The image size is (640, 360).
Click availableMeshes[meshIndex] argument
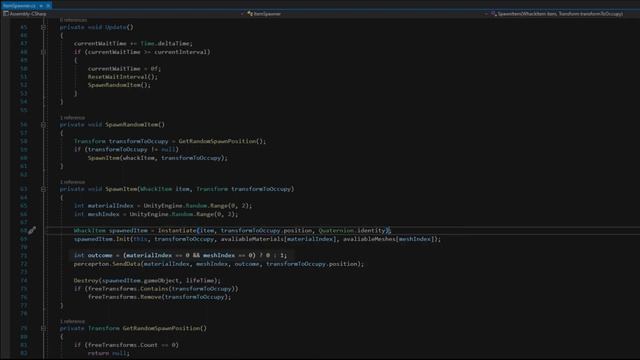point(390,239)
